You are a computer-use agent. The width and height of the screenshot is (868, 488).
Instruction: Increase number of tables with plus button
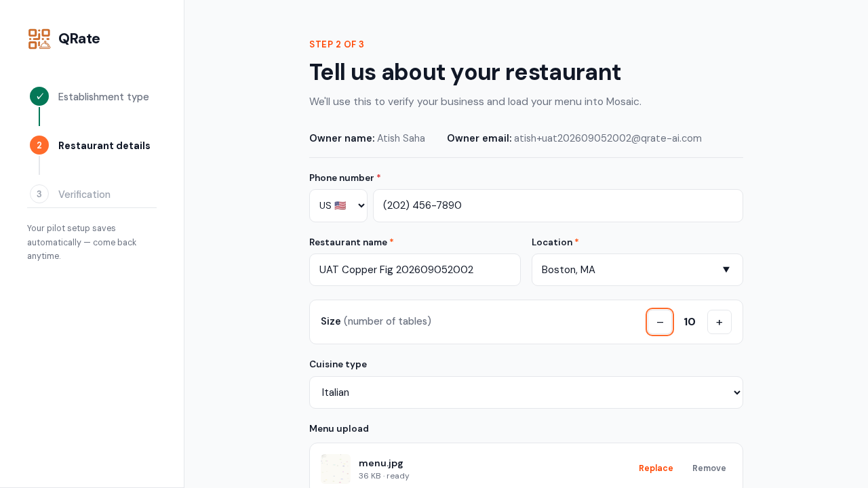[x=719, y=322]
